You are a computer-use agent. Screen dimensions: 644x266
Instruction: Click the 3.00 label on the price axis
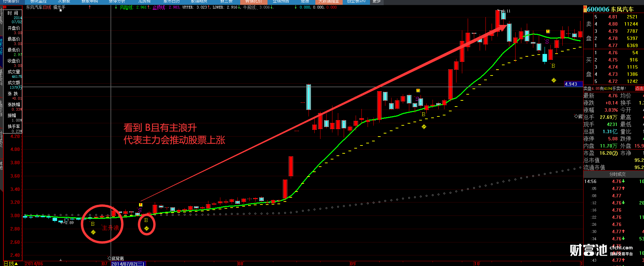(x=15, y=215)
